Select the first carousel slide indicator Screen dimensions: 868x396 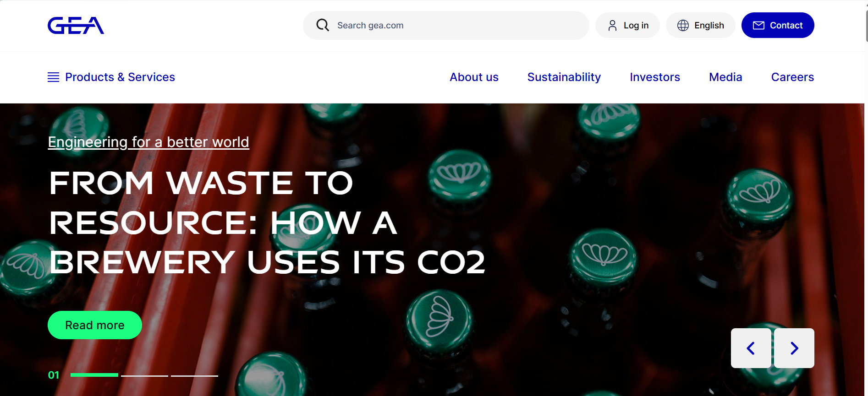pos(94,375)
